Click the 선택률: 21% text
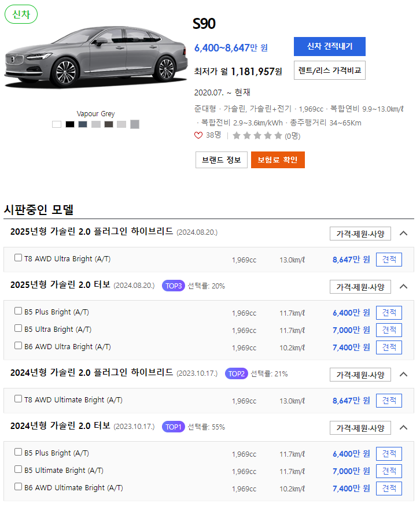The image size is (420, 507). pos(269,373)
